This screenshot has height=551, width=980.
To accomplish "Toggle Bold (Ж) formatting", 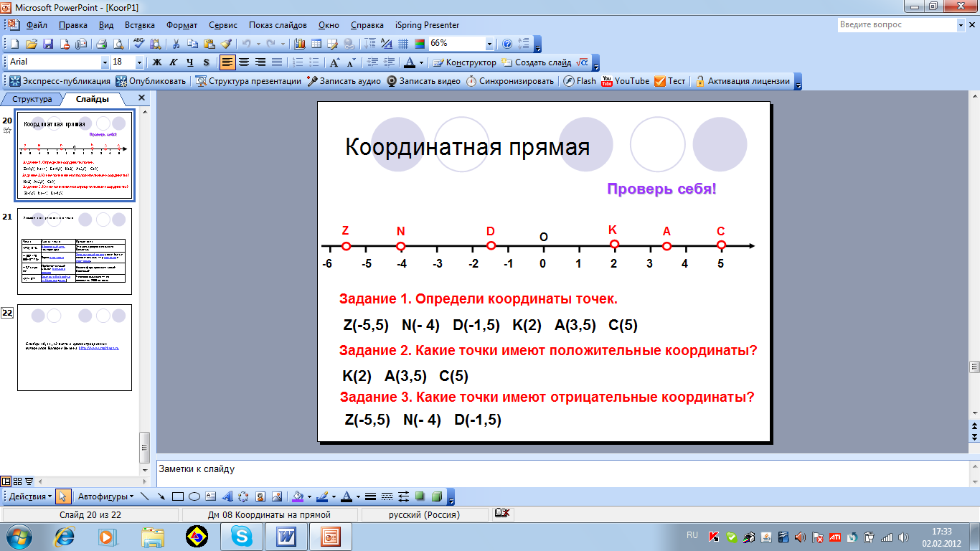I will [157, 62].
